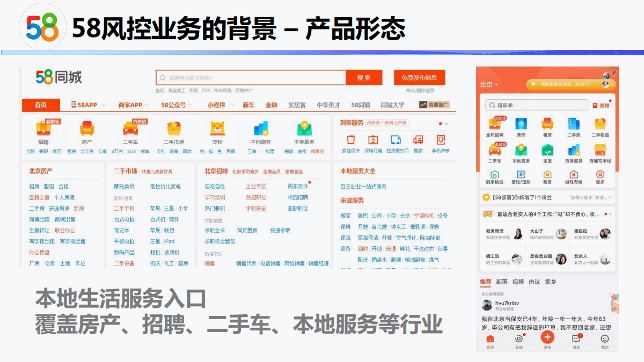
Task: Click the 58同城 logo on the website
Action: coord(59,77)
